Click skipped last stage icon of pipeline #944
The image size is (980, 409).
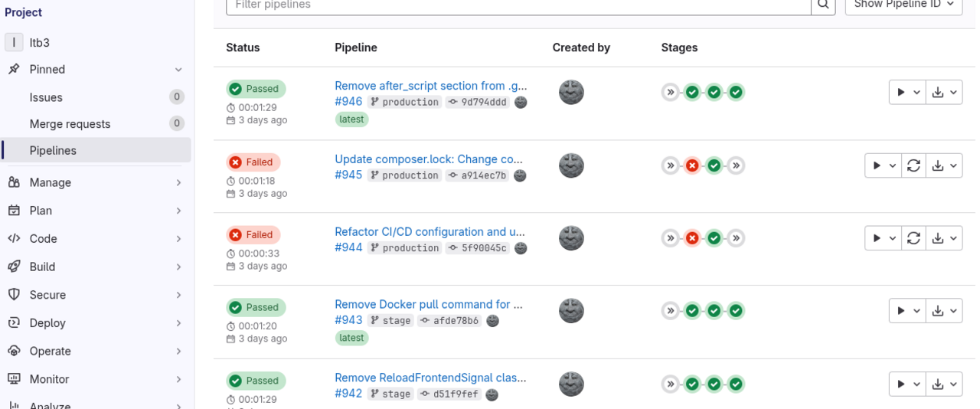[736, 238]
